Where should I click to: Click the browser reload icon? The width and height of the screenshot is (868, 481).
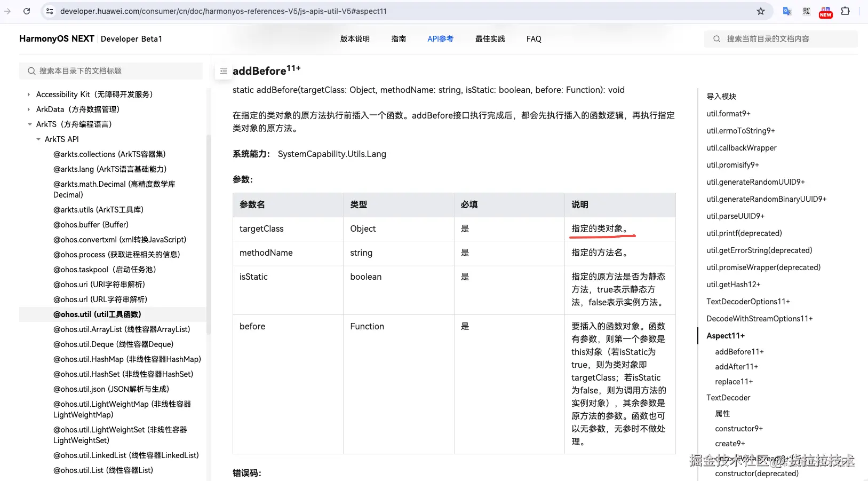click(27, 11)
